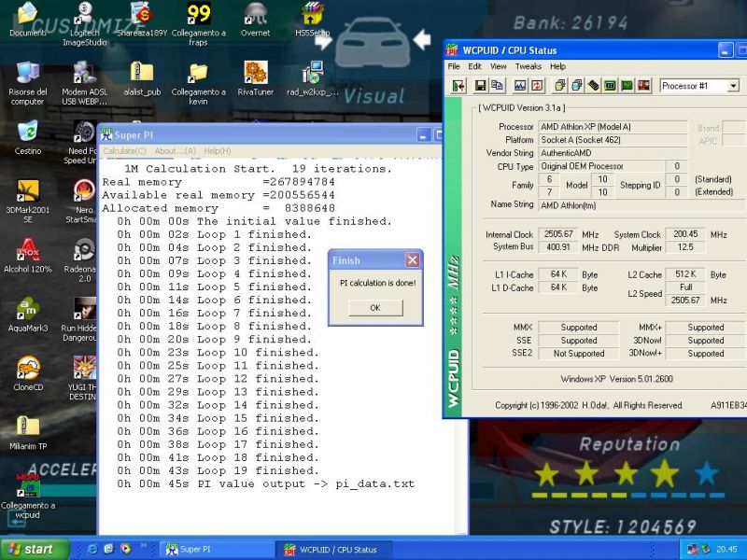
Task: Select the RivaTuner desktop icon
Action: pos(255,79)
